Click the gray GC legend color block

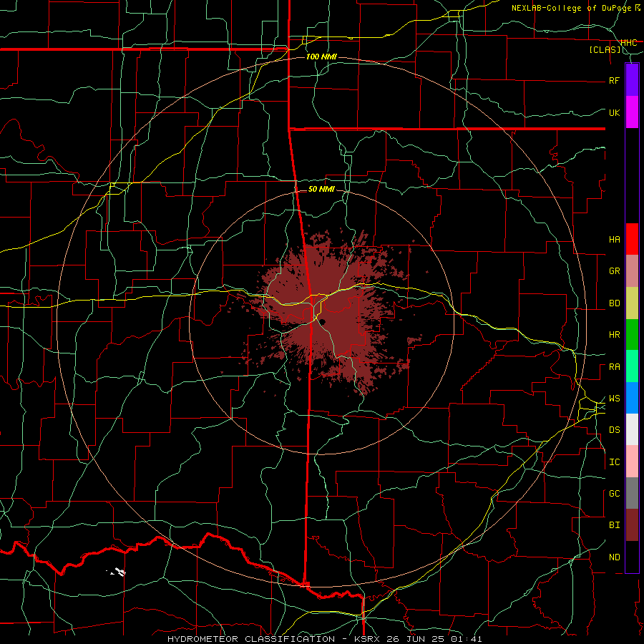pyautogui.click(x=632, y=493)
